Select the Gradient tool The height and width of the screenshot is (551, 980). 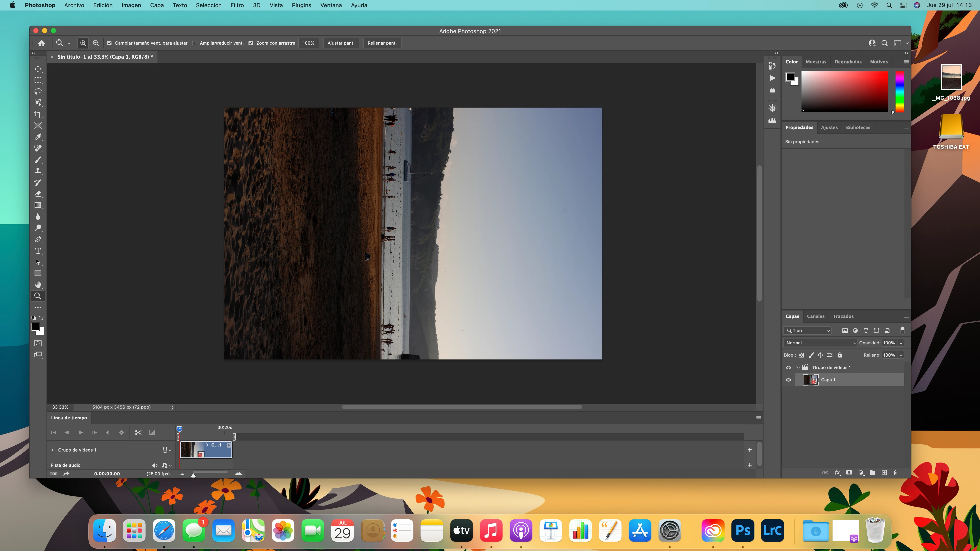coord(38,205)
